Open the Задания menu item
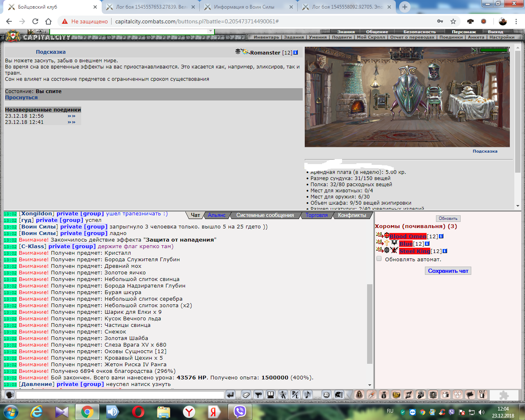This screenshot has height=420, width=525. pyautogui.click(x=294, y=37)
